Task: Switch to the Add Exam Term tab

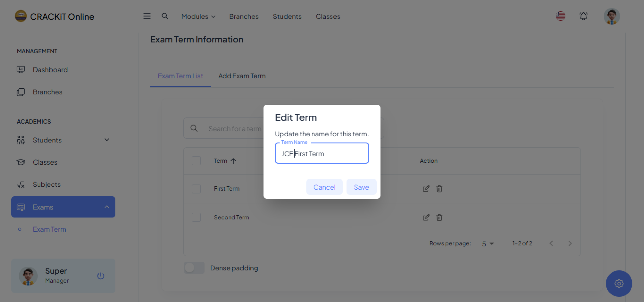Action: click(242, 76)
